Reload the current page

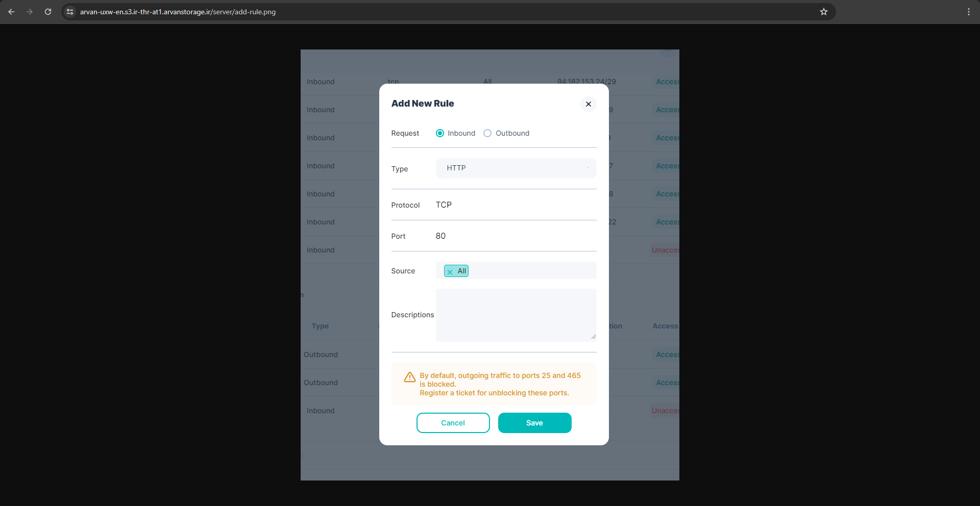pyautogui.click(x=48, y=12)
